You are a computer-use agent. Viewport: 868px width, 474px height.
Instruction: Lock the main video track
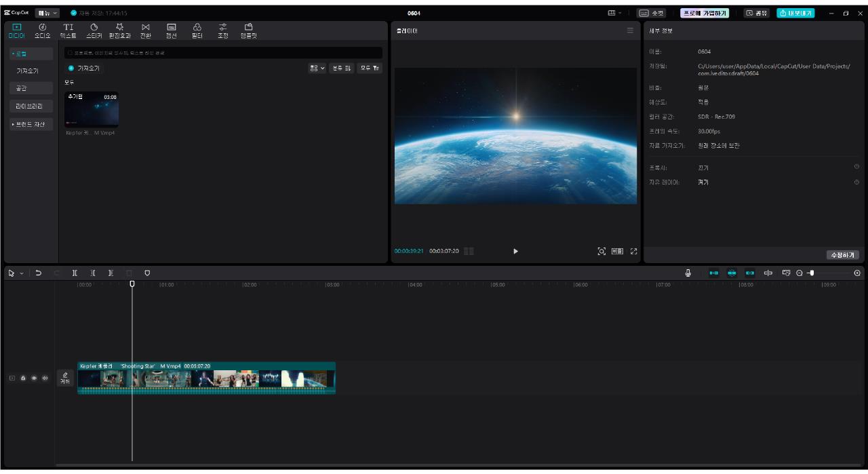click(x=24, y=378)
